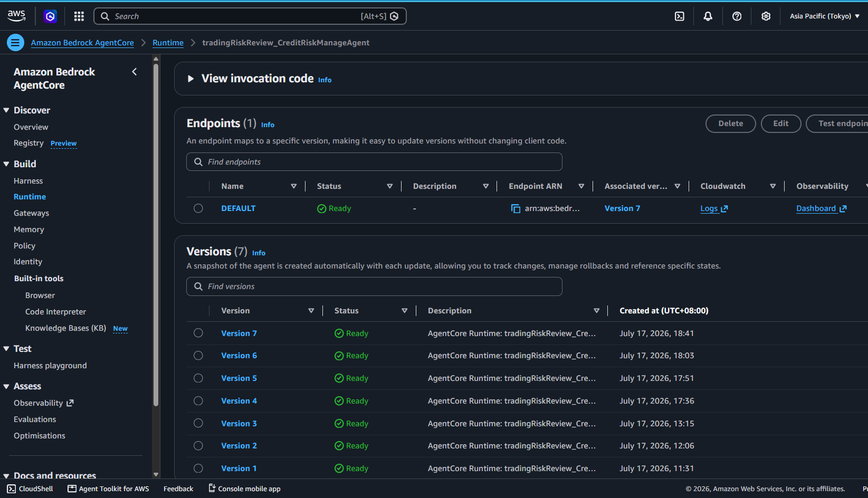This screenshot has width=868, height=498.
Task: Open the AWS home logo
Action: (x=16, y=16)
